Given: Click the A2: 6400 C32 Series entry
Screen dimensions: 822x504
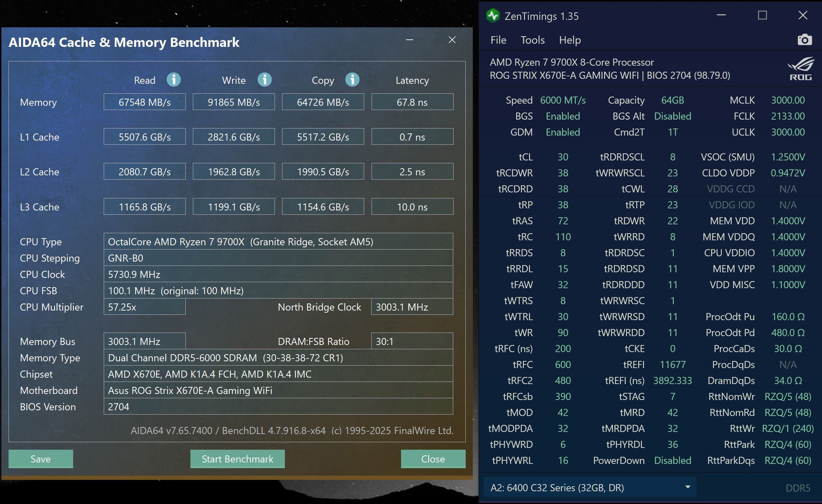Looking at the screenshot, I should point(557,488).
